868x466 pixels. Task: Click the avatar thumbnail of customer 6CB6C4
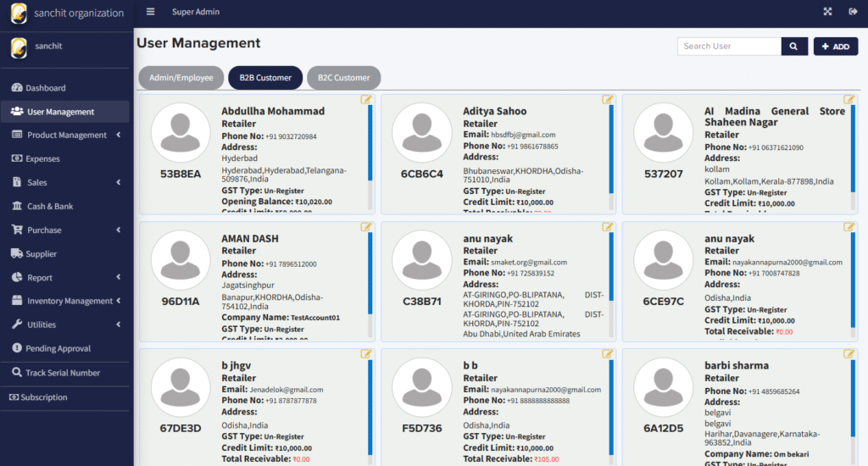pos(422,133)
